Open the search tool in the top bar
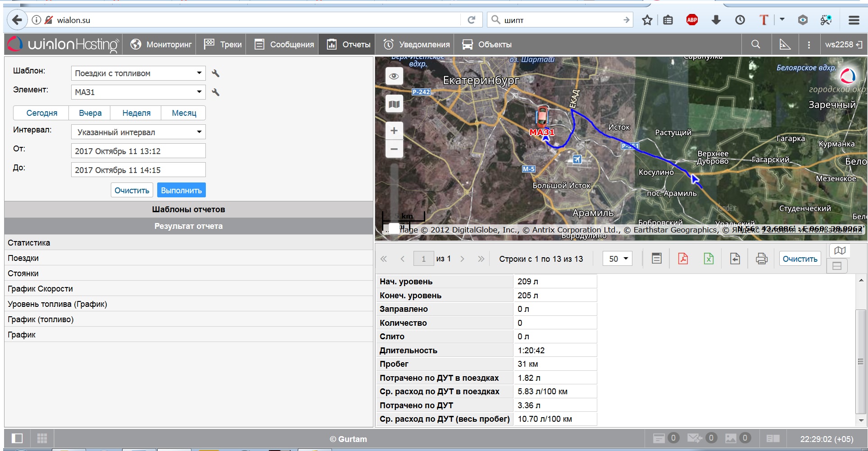This screenshot has width=868, height=451. [x=756, y=45]
